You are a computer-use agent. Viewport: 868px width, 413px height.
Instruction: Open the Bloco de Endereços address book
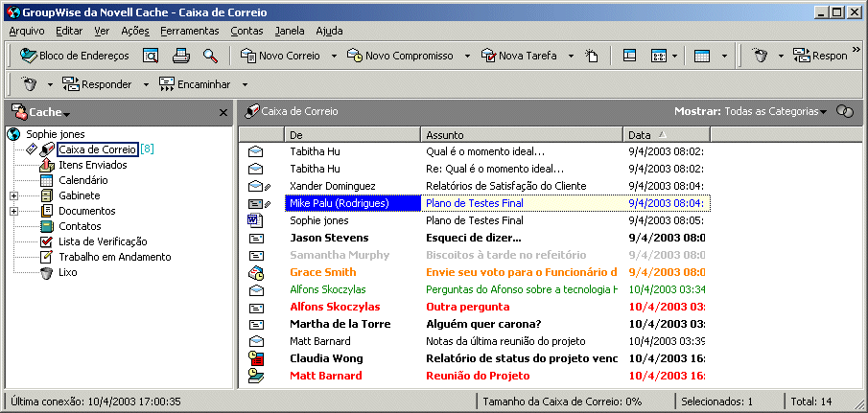pyautogui.click(x=74, y=56)
